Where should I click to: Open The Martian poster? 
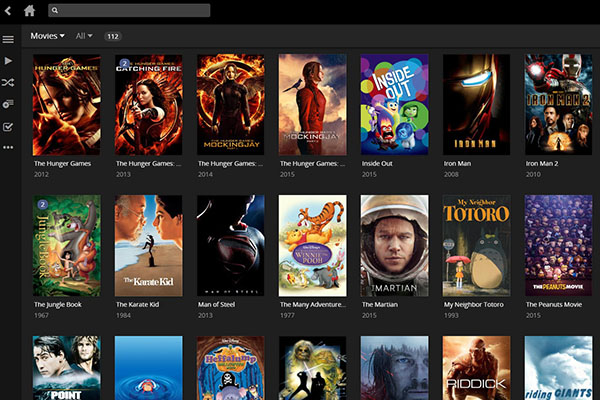(x=395, y=246)
